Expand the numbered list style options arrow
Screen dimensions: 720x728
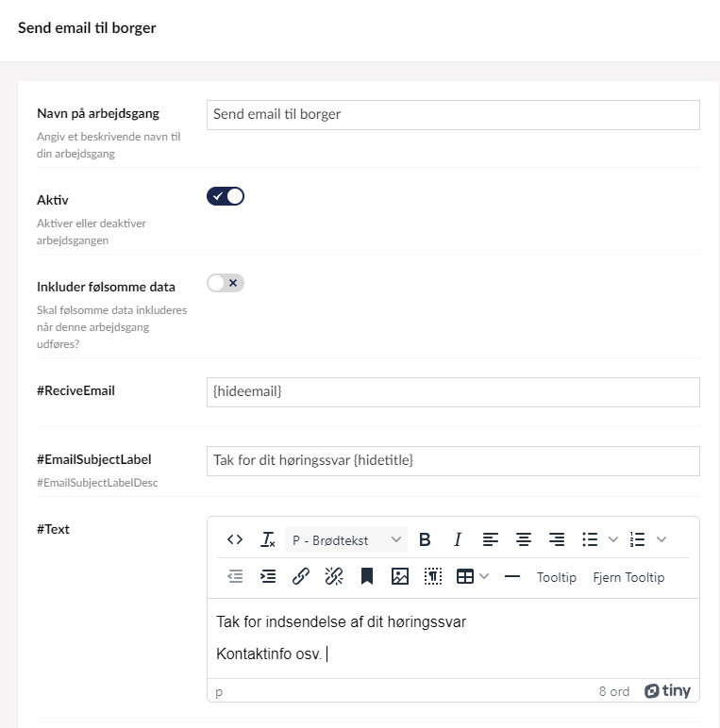[661, 539]
